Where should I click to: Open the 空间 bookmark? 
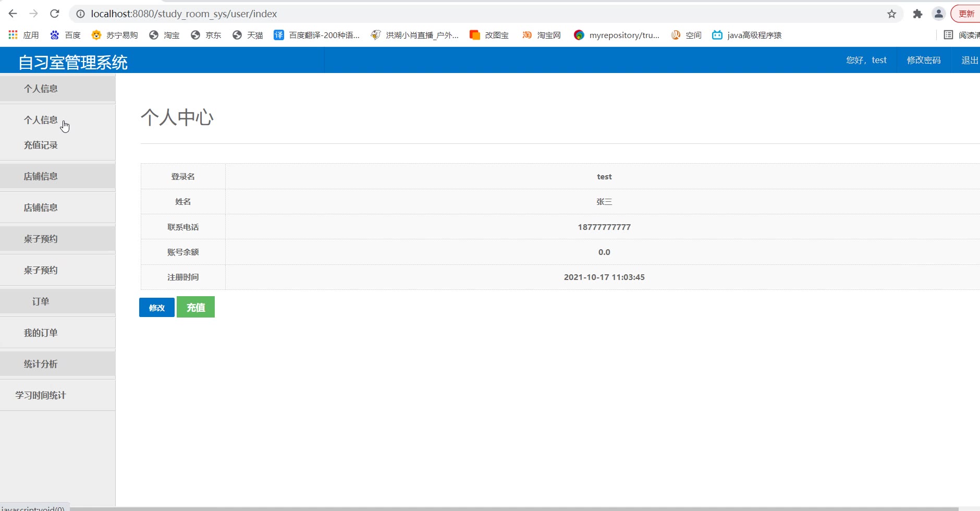point(686,35)
